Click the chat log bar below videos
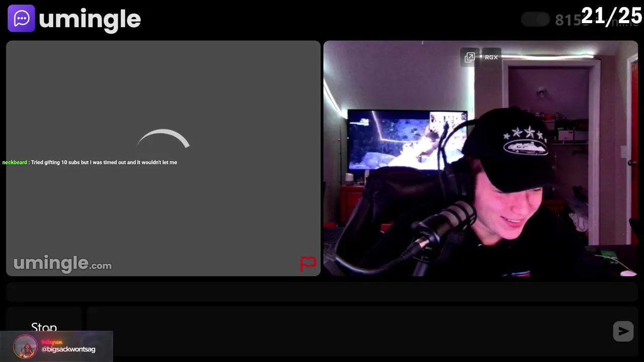This screenshot has width=644, height=362. click(322, 292)
